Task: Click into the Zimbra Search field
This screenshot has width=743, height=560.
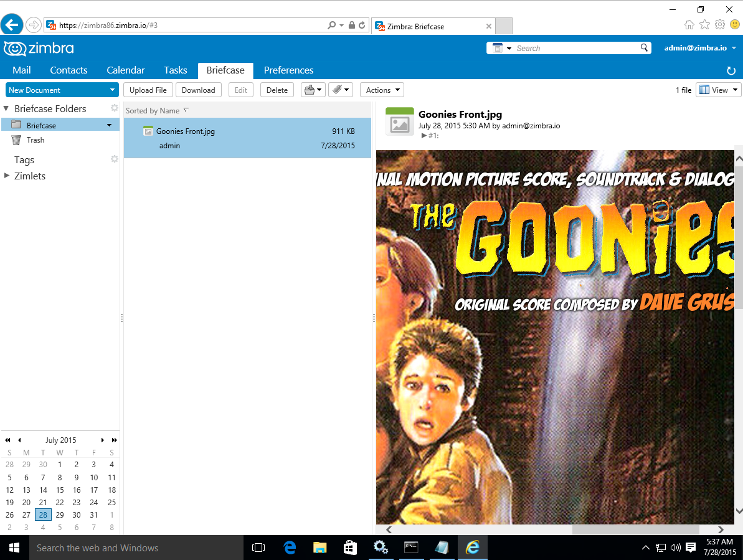Action: [x=575, y=49]
